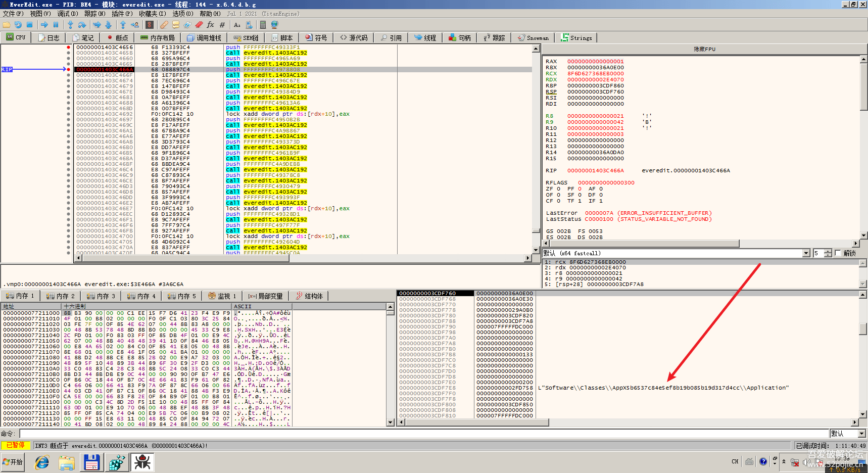868x473 pixels.
Task: Click the Pause execution icon
Action: click(x=56, y=25)
